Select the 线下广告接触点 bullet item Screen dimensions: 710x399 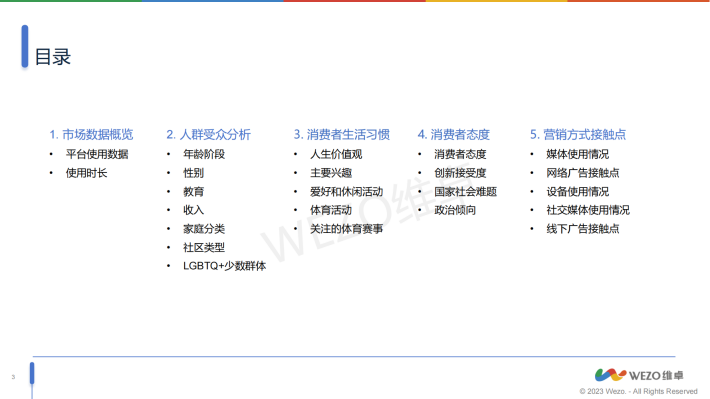583,229
